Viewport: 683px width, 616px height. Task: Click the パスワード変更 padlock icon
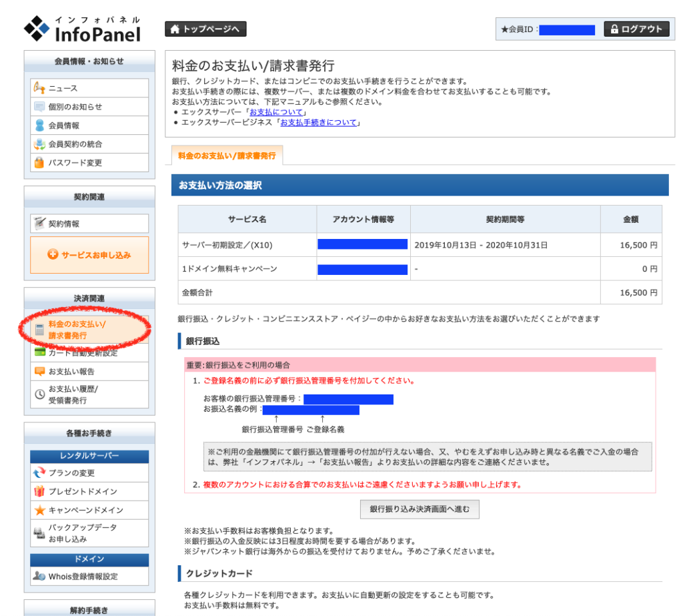[x=39, y=163]
